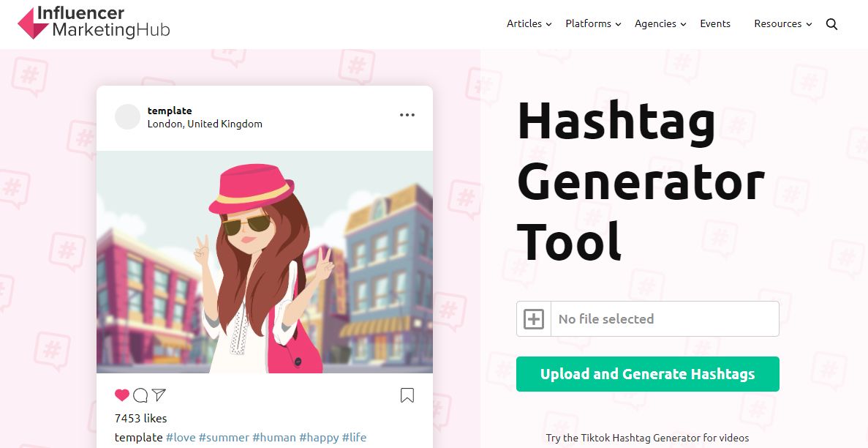Expand the Articles dropdown chevron
868x448 pixels.
[548, 24]
